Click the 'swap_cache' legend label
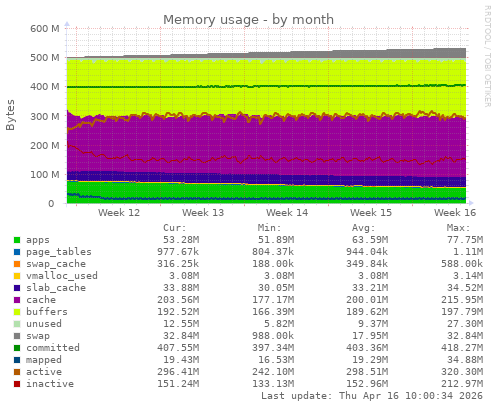This screenshot has width=497, height=408. click(56, 264)
